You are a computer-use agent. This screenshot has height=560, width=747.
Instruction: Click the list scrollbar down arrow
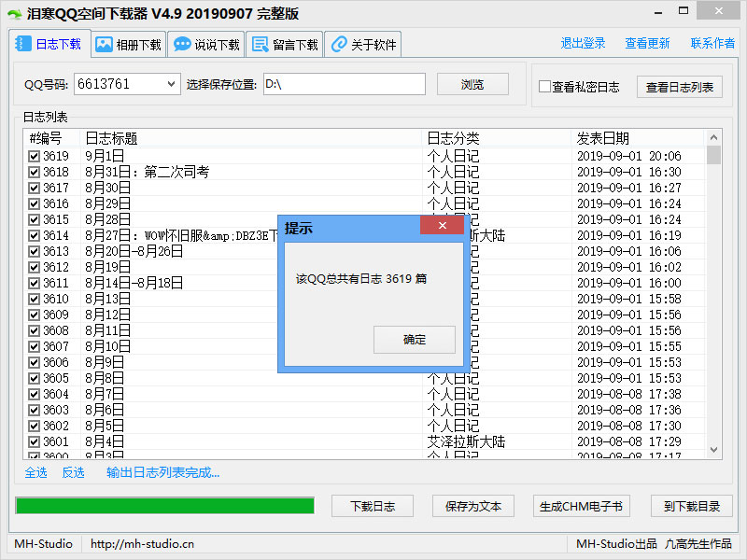(713, 450)
